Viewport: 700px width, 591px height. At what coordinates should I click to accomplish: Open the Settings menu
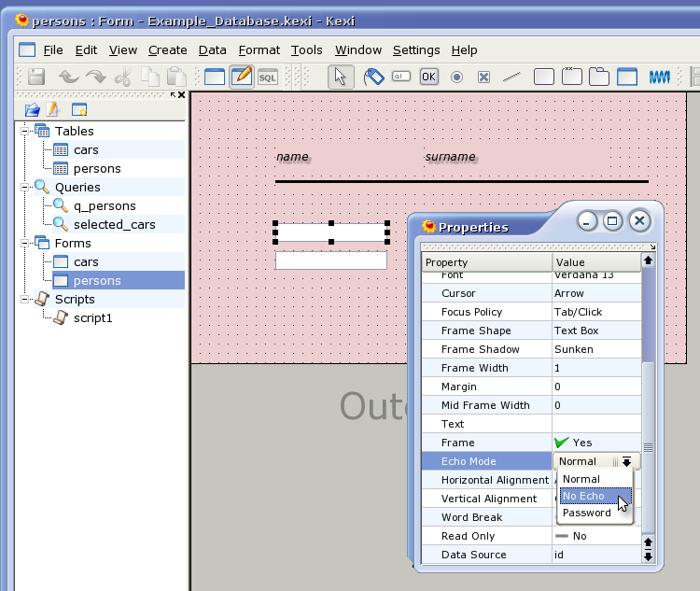coord(415,50)
